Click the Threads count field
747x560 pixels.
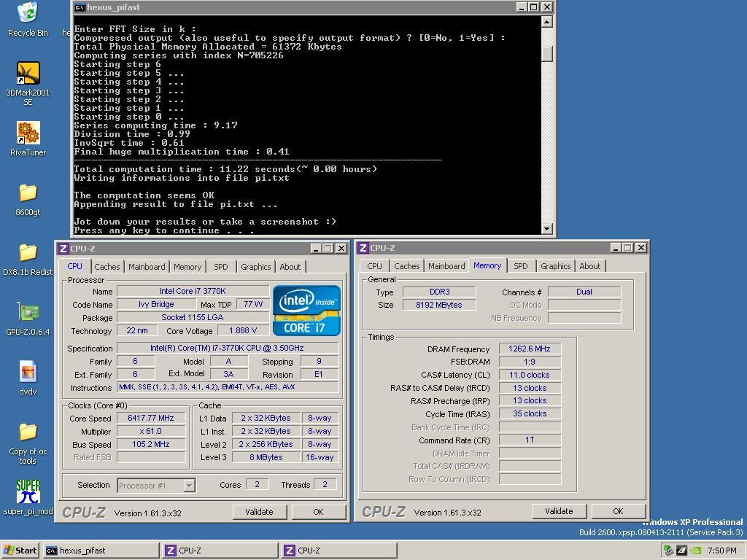pyautogui.click(x=325, y=485)
